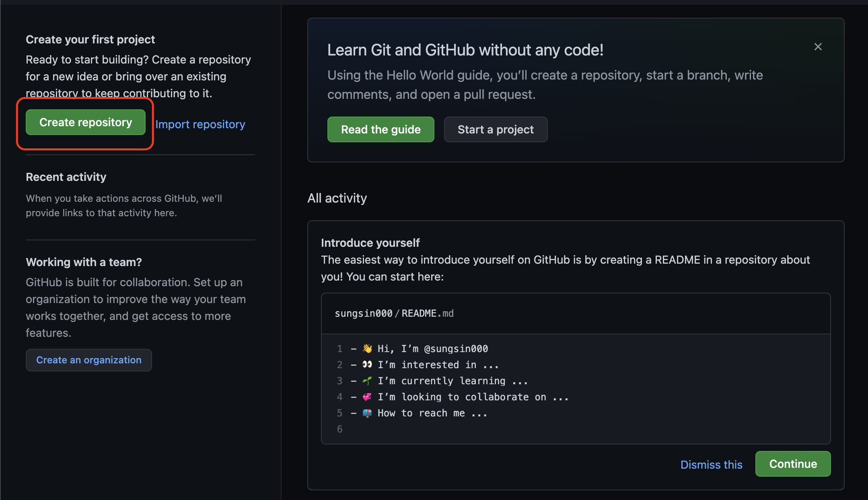Click empty line number 6 in README
Screen dimensions: 868x500
(339, 429)
